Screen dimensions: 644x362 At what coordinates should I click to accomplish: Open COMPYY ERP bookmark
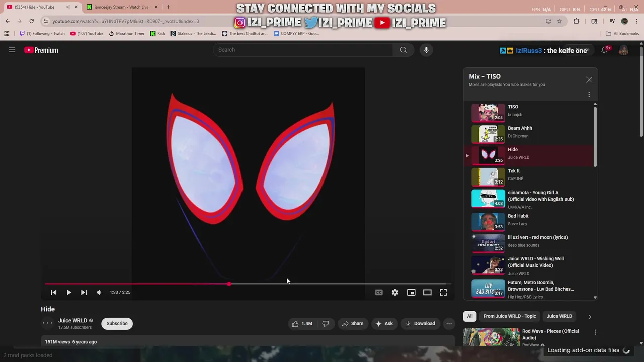(296, 34)
